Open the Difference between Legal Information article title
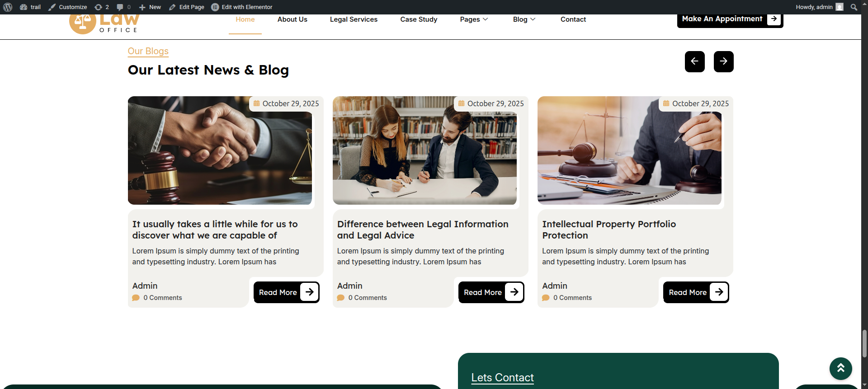 [x=422, y=230]
